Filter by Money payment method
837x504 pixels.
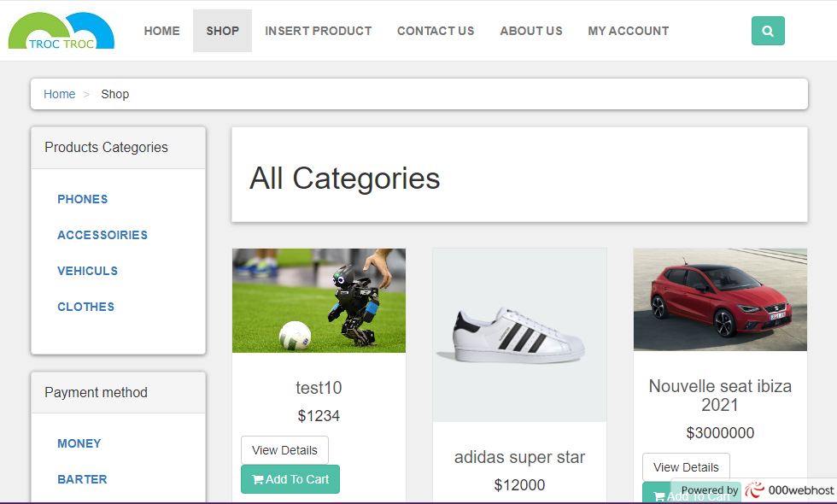coord(79,443)
